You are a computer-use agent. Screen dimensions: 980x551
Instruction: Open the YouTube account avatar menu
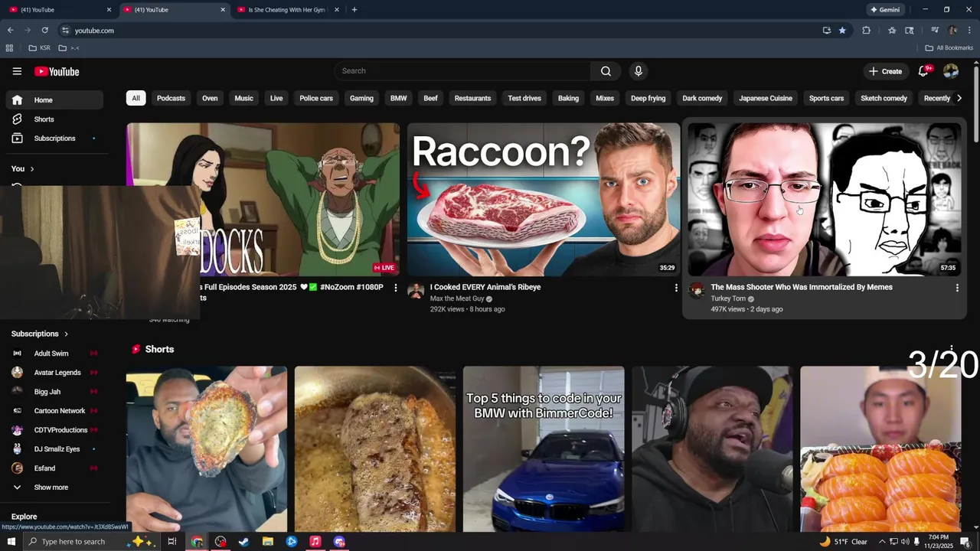click(951, 71)
